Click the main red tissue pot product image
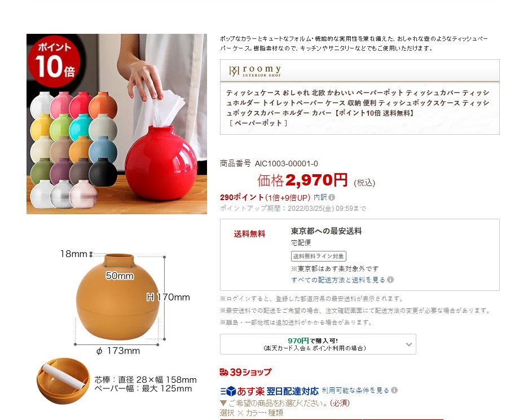The height and width of the screenshot is (420, 519). point(117,124)
